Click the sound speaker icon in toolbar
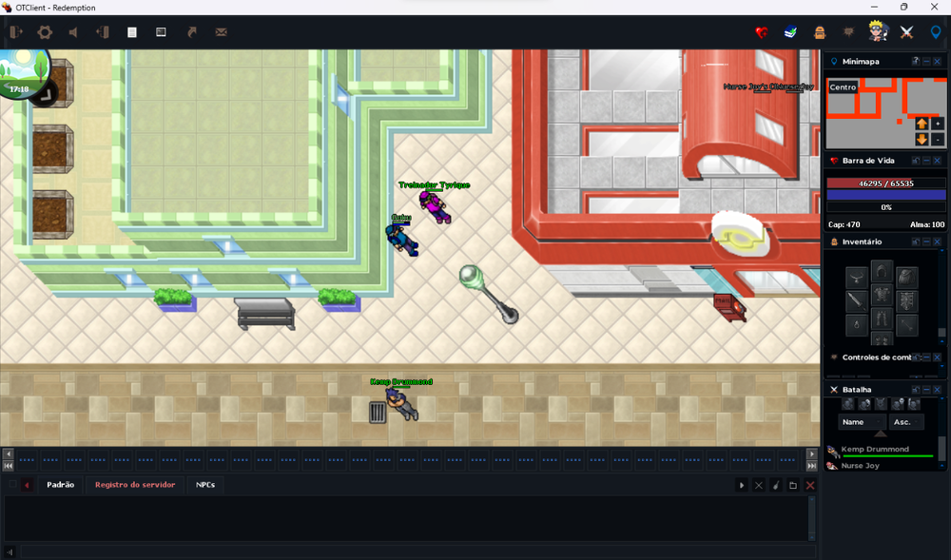This screenshot has width=951, height=560. coord(73,32)
